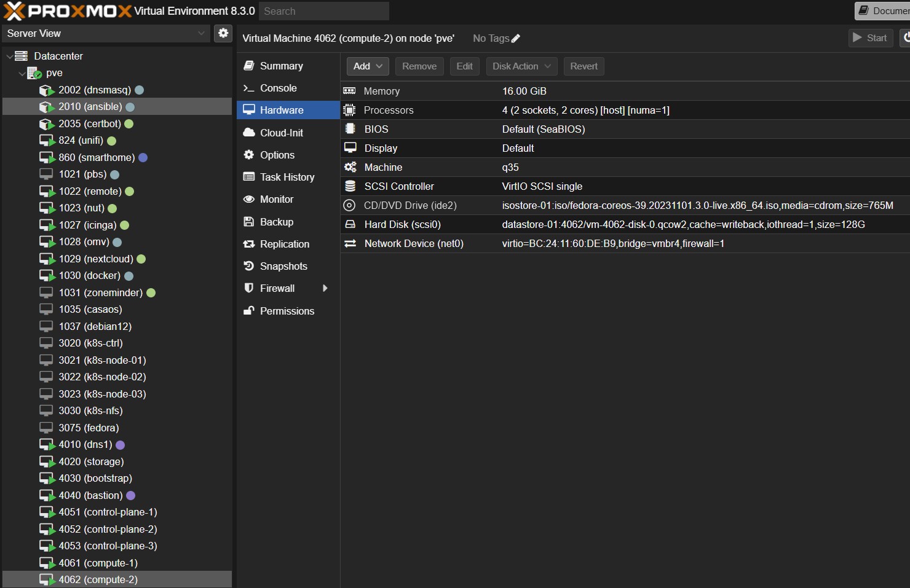910x588 pixels.
Task: Open the Cloud-Init section
Action: click(x=281, y=133)
